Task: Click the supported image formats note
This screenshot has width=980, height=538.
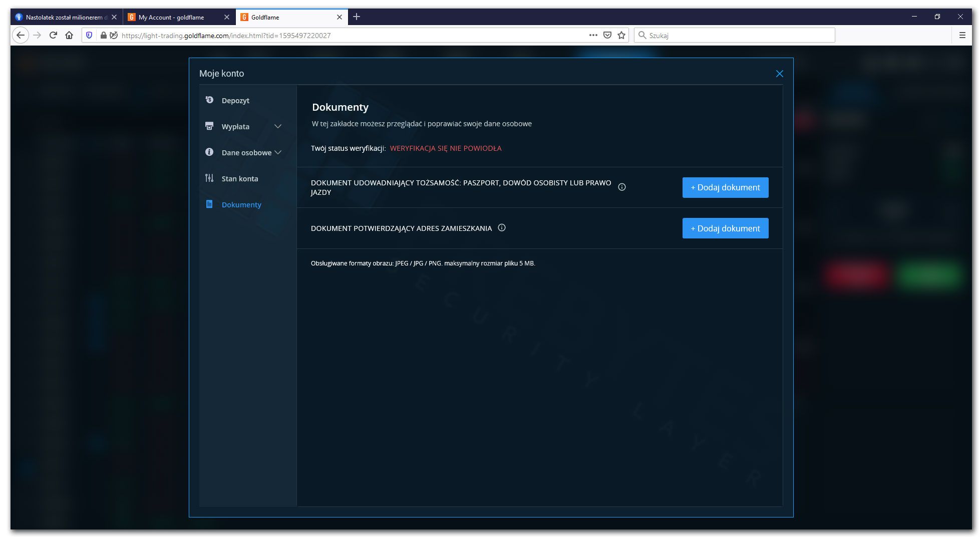Action: 423,263
